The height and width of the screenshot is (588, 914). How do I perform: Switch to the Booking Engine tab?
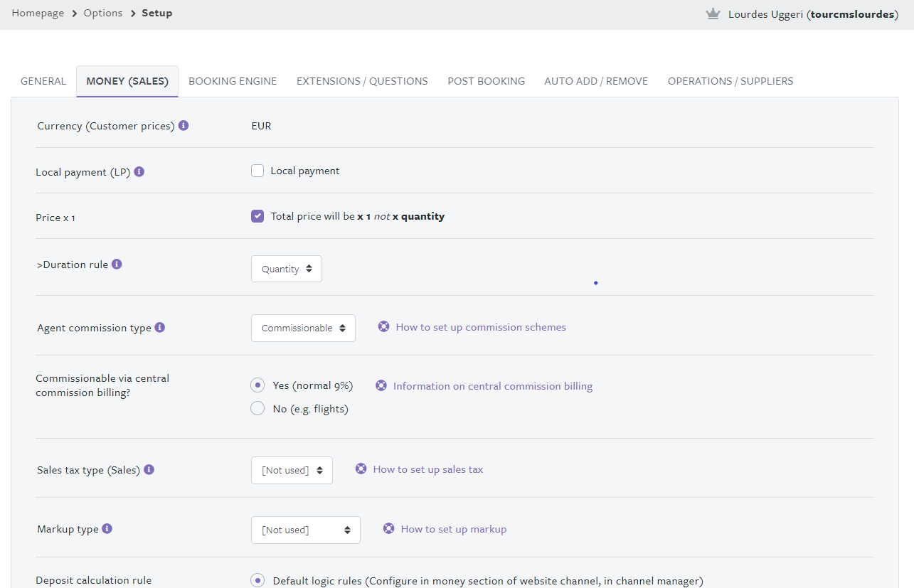(233, 81)
